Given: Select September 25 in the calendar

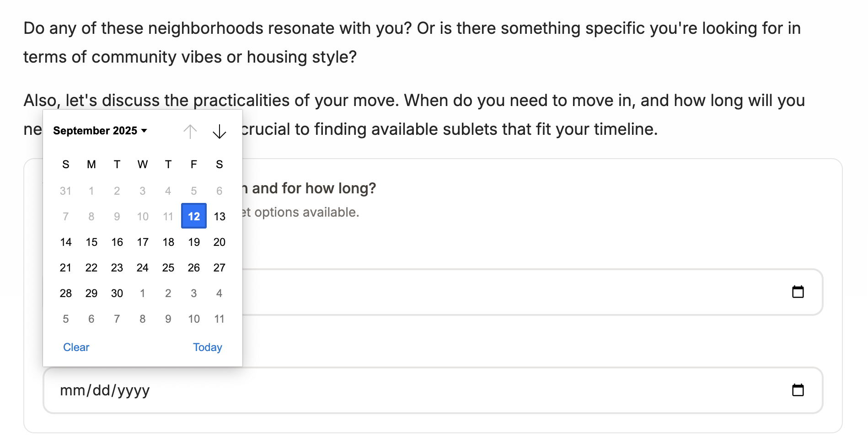Looking at the screenshot, I should click(168, 267).
